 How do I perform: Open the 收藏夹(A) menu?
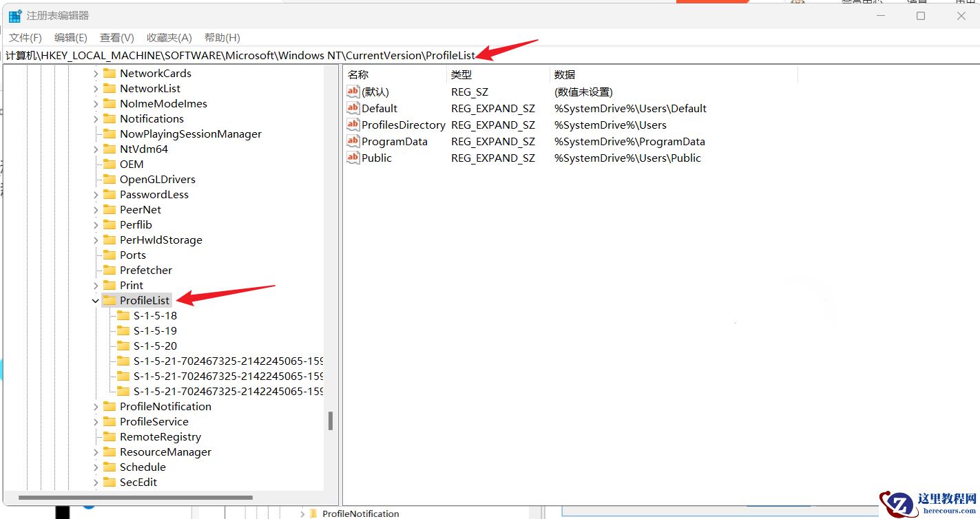[x=169, y=38]
